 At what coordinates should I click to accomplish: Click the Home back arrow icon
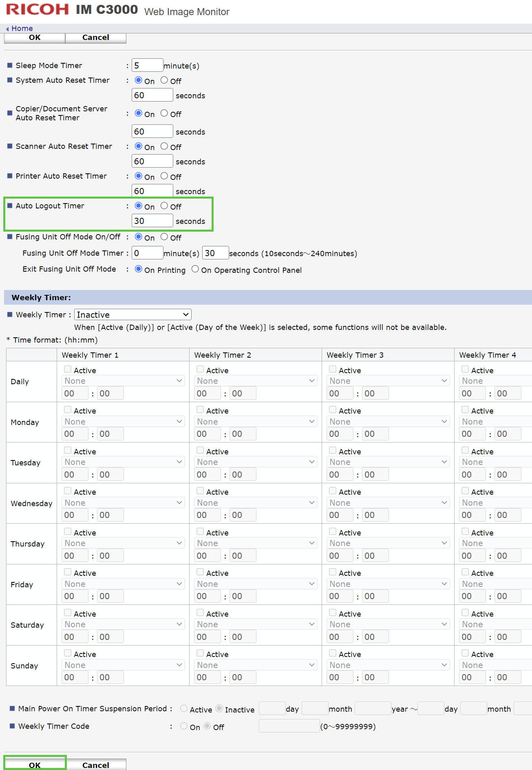point(7,29)
